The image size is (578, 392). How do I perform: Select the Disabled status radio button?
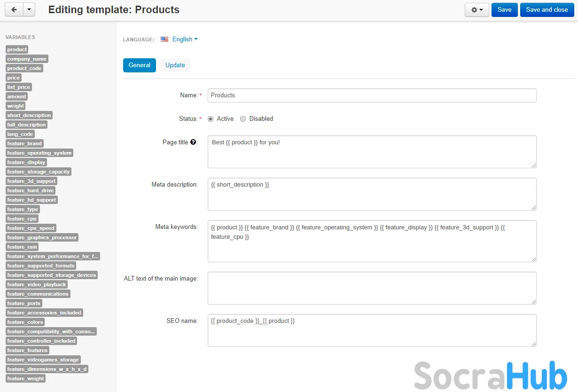coord(243,119)
